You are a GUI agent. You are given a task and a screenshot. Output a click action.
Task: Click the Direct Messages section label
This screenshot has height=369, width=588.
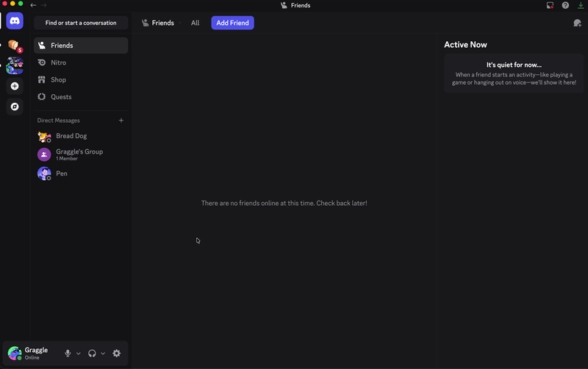[59, 121]
